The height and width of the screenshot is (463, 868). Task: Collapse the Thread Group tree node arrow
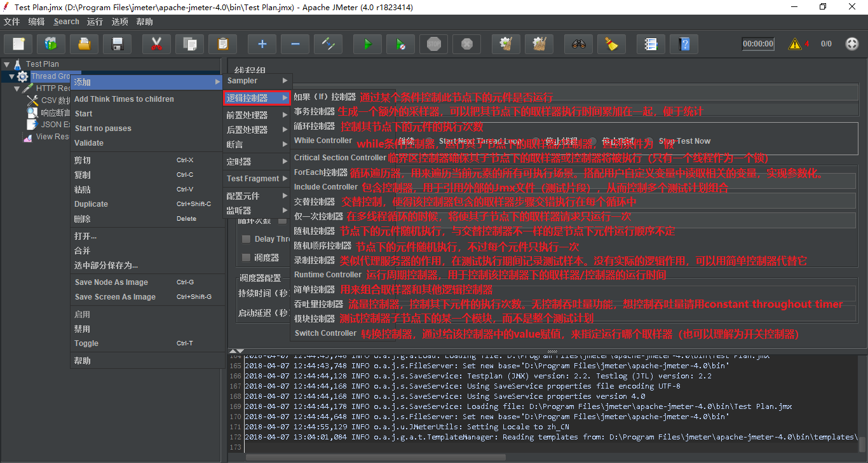tap(11, 76)
